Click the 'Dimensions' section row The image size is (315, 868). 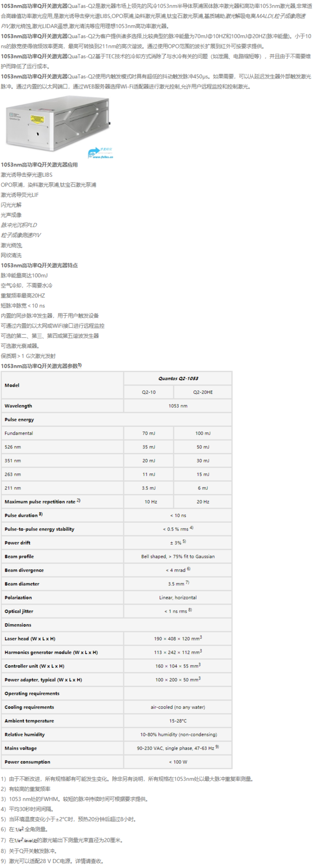[117, 625]
